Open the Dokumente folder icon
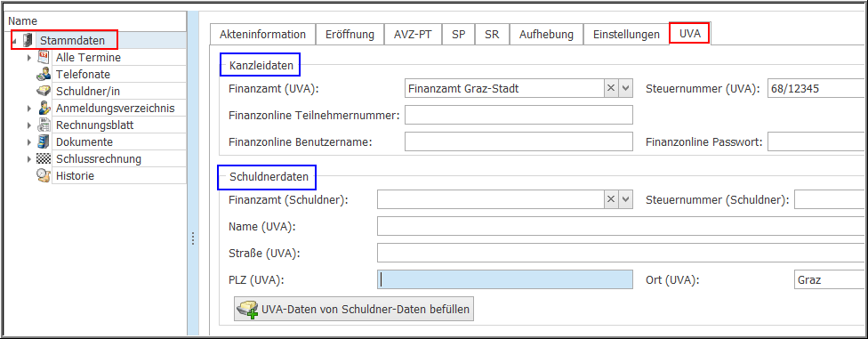The image size is (868, 339). point(44,141)
